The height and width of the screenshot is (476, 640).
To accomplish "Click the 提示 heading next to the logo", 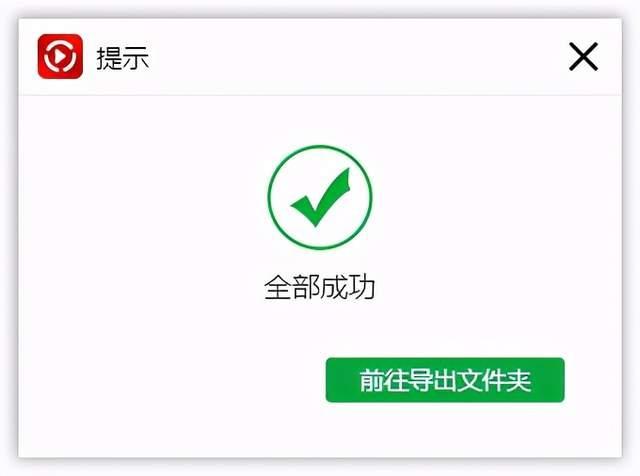I will (122, 58).
